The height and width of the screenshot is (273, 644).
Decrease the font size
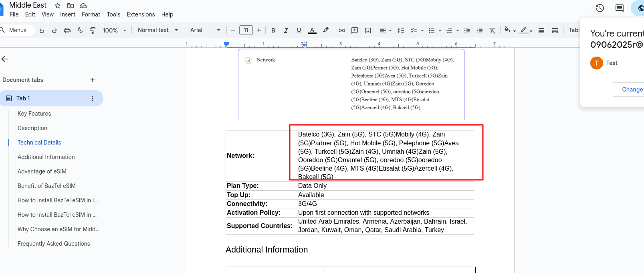(x=233, y=30)
